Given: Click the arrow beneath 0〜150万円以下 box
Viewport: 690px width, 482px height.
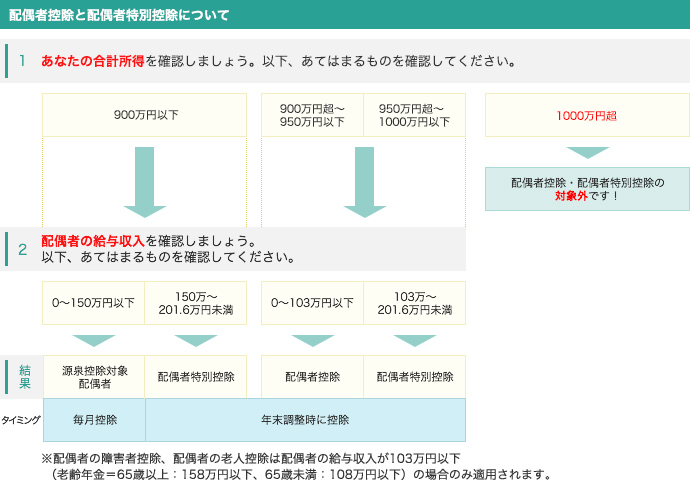Looking at the screenshot, I should [x=94, y=340].
